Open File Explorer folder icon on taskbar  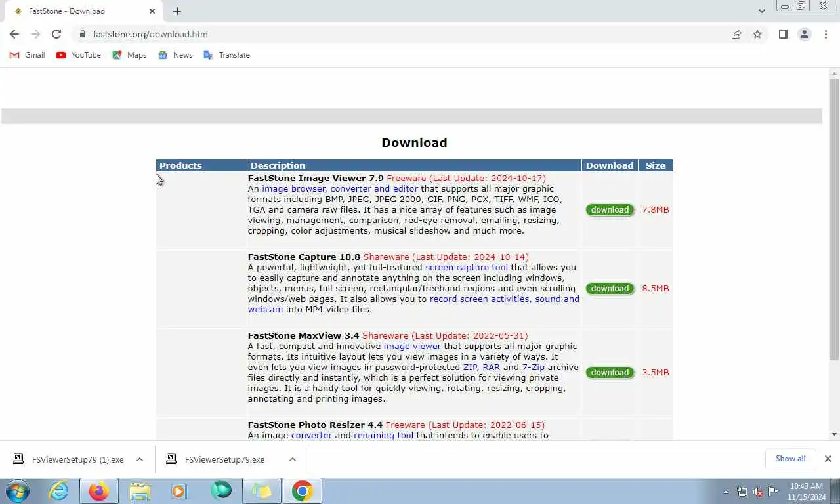pyautogui.click(x=140, y=491)
